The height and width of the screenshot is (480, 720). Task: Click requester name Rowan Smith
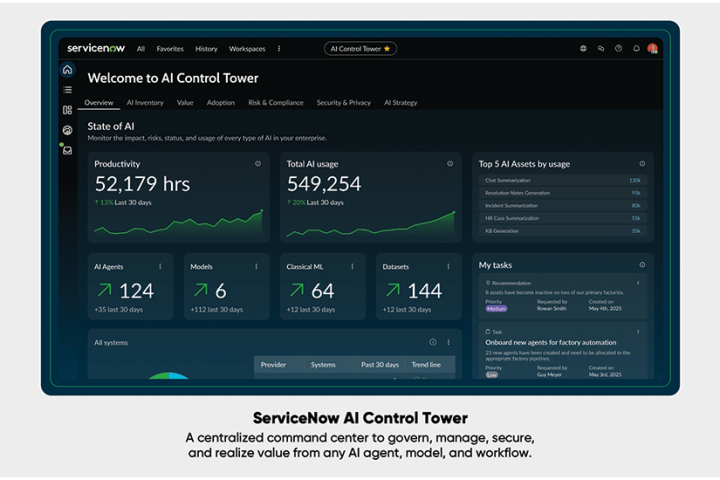tap(551, 308)
